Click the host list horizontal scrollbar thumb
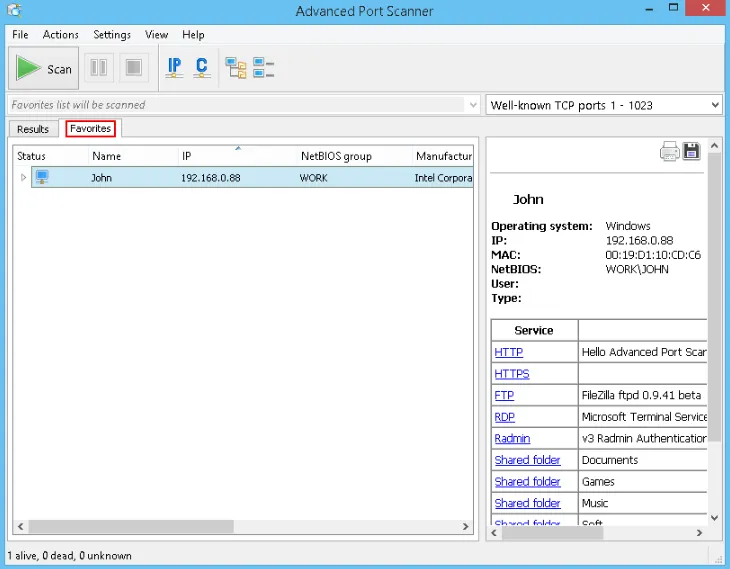This screenshot has height=569, width=730. 131,527
